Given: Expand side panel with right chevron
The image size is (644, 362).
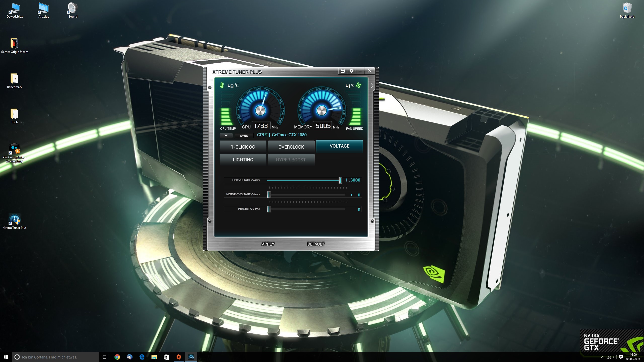Looking at the screenshot, I should 372,86.
